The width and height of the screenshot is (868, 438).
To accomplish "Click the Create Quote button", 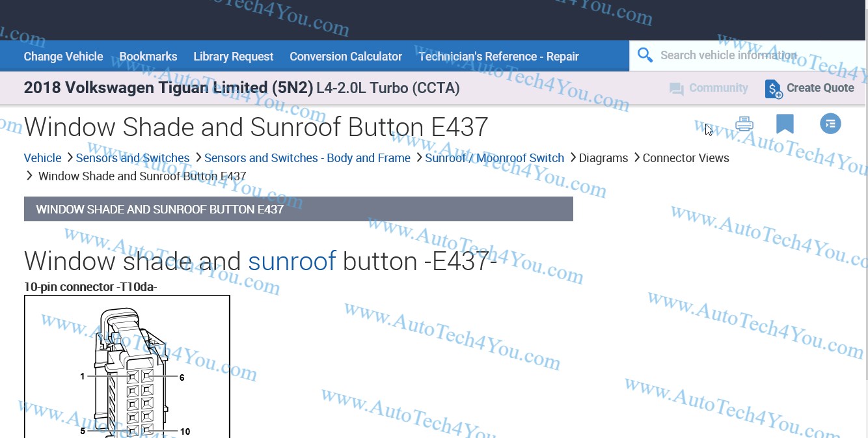I will pos(820,88).
